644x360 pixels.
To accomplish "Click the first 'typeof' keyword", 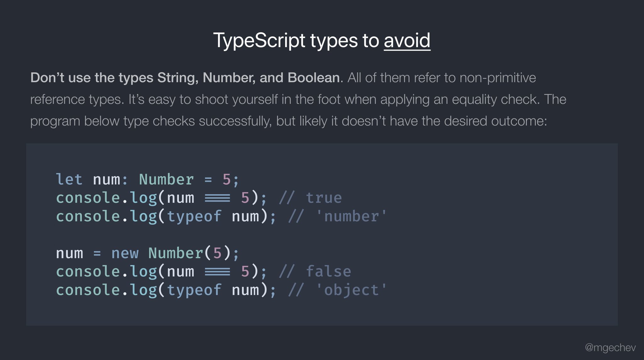I will pyautogui.click(x=194, y=217).
